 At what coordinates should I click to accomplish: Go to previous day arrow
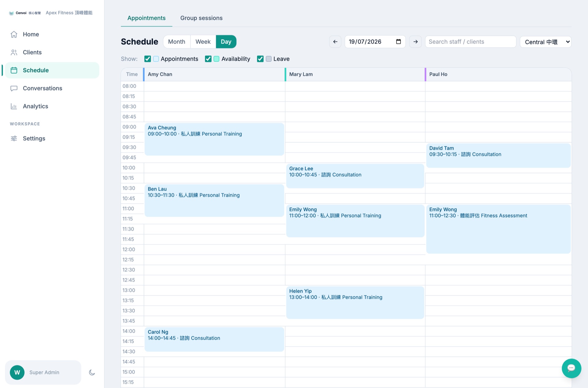tap(335, 42)
